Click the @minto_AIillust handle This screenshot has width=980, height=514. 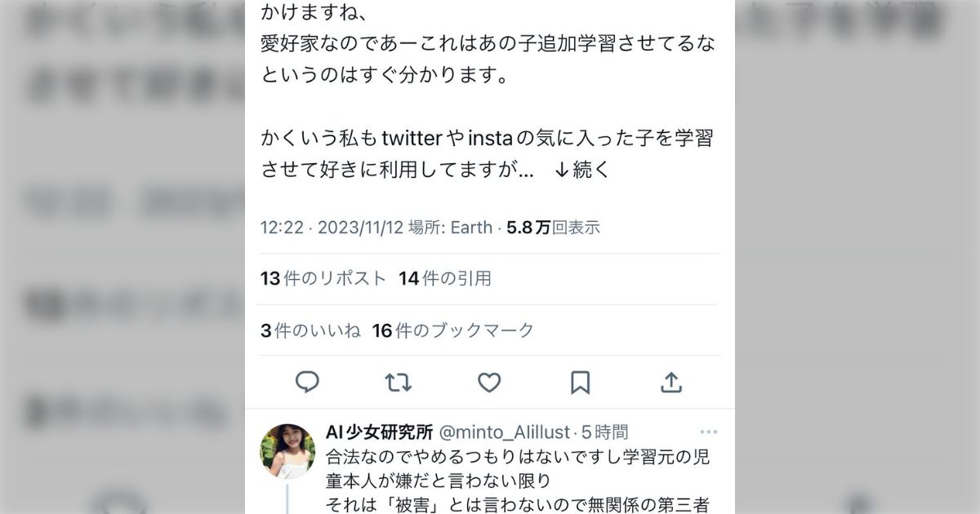click(505, 432)
